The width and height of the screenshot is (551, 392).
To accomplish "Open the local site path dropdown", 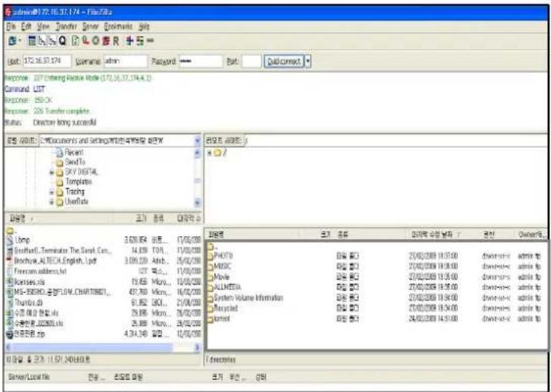I will (x=197, y=141).
